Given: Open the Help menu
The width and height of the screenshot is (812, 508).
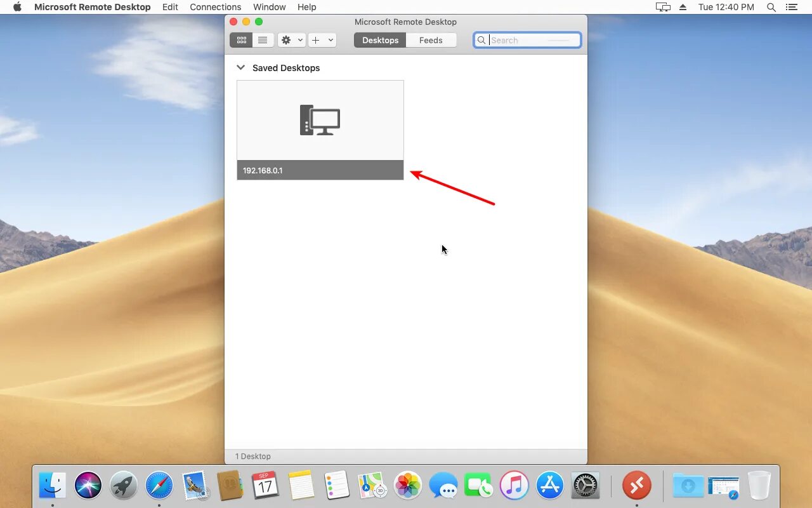Looking at the screenshot, I should (307, 7).
